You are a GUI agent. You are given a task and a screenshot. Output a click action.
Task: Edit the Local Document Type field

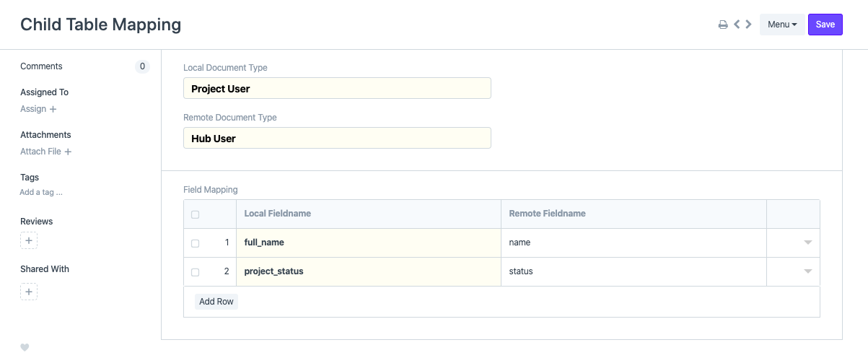point(337,89)
